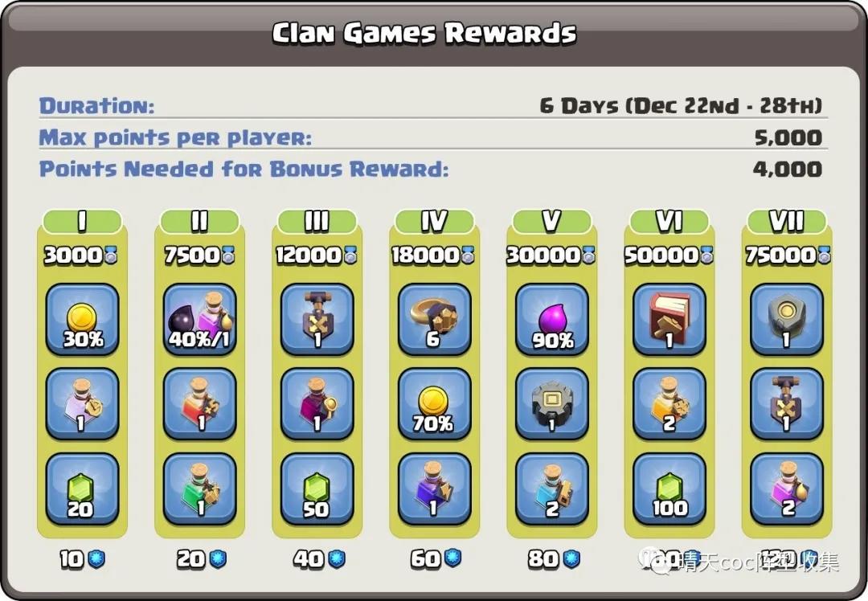
Task: Pick the Book of Building reward
Action: click(x=669, y=319)
